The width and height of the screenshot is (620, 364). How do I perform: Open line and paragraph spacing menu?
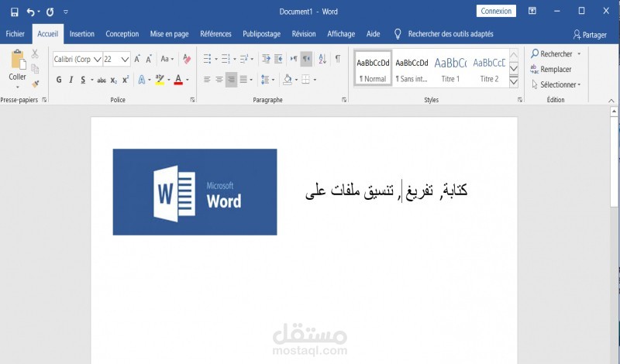coord(267,80)
